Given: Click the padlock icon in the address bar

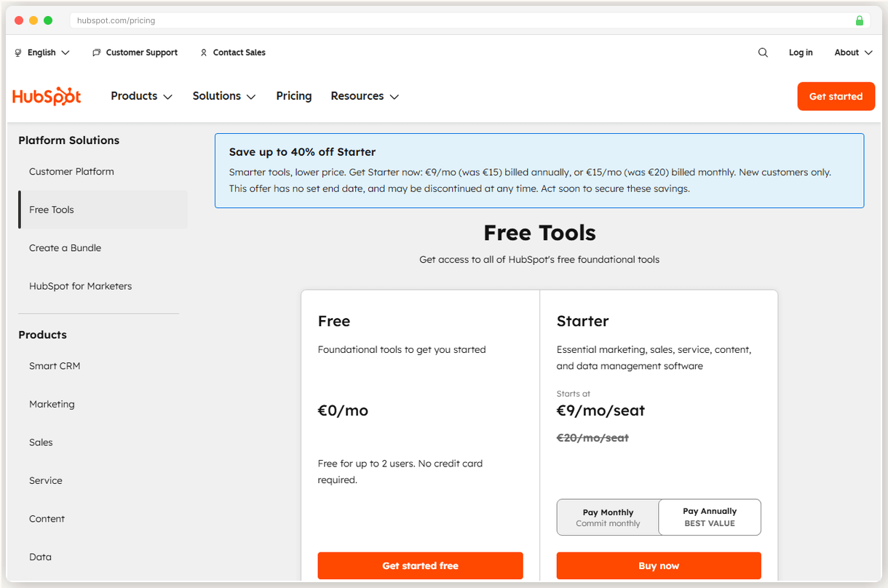Looking at the screenshot, I should point(860,20).
